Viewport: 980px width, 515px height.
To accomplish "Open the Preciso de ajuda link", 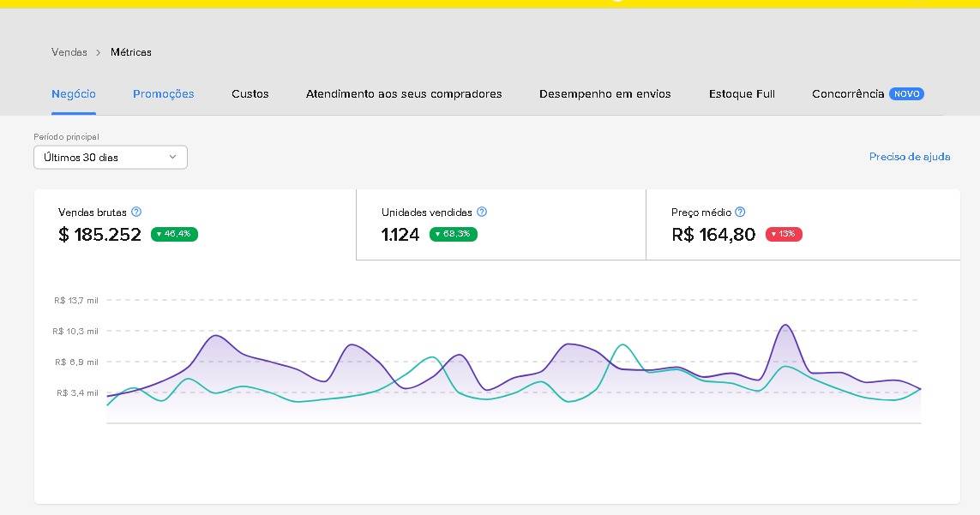I will tap(909, 157).
